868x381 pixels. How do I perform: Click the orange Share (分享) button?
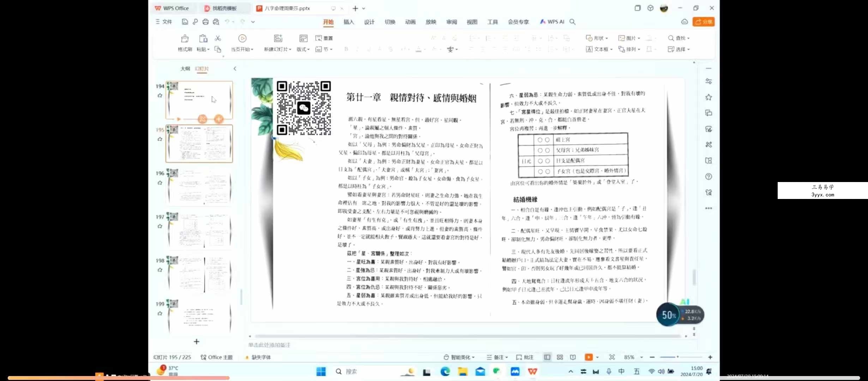coord(704,22)
